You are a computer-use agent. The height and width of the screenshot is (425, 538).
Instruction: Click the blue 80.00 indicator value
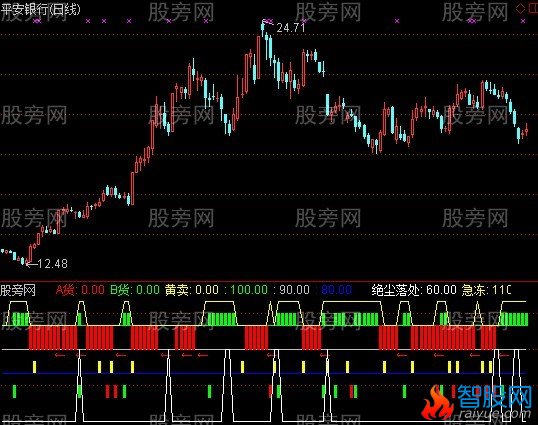[x=336, y=290]
